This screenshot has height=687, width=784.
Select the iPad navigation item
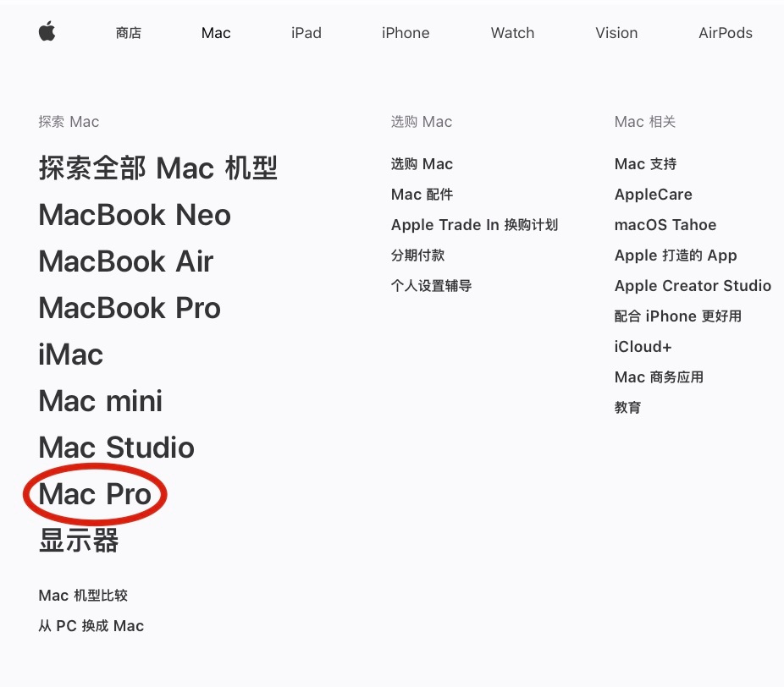(x=306, y=33)
